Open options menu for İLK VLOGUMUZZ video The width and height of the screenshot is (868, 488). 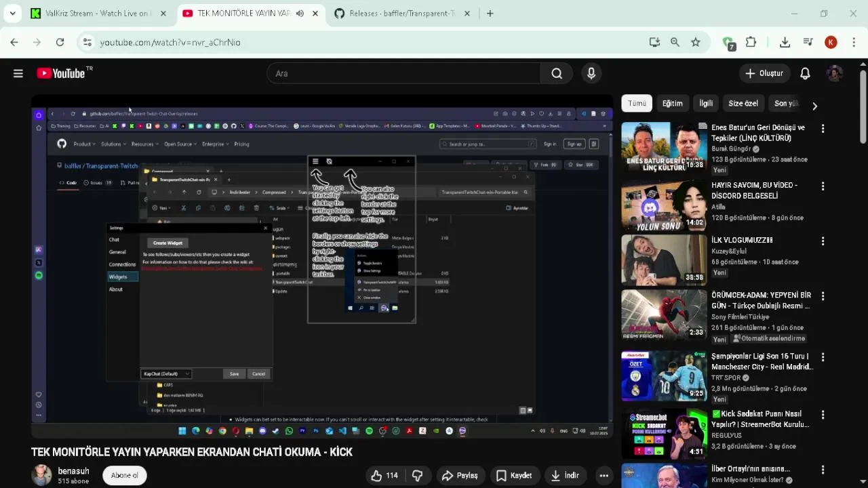(823, 241)
